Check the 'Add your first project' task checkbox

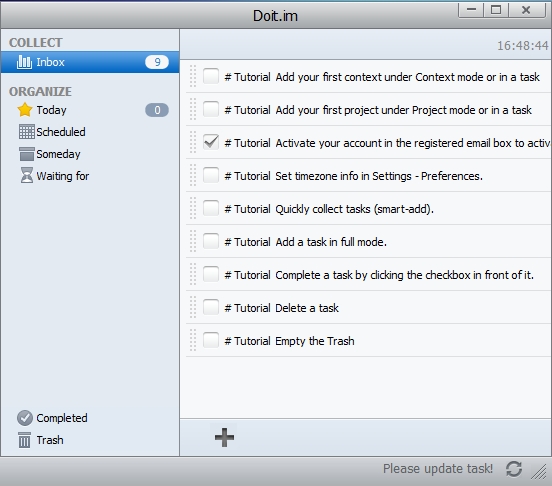pyautogui.click(x=211, y=109)
